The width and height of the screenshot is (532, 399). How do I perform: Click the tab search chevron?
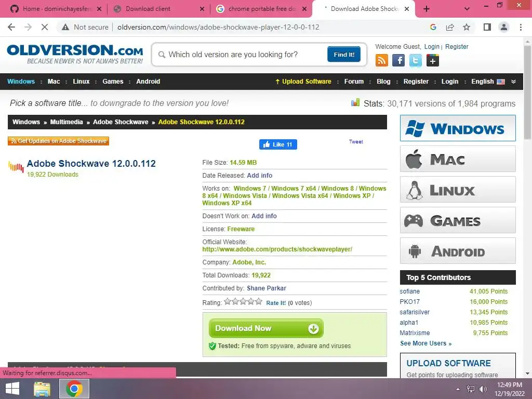point(467,9)
